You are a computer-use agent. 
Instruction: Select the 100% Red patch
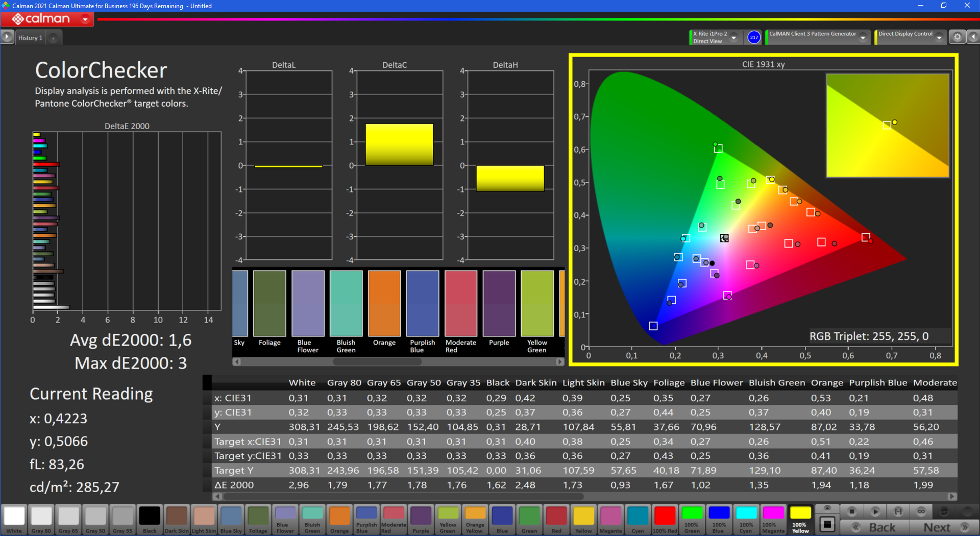pyautogui.click(x=665, y=519)
